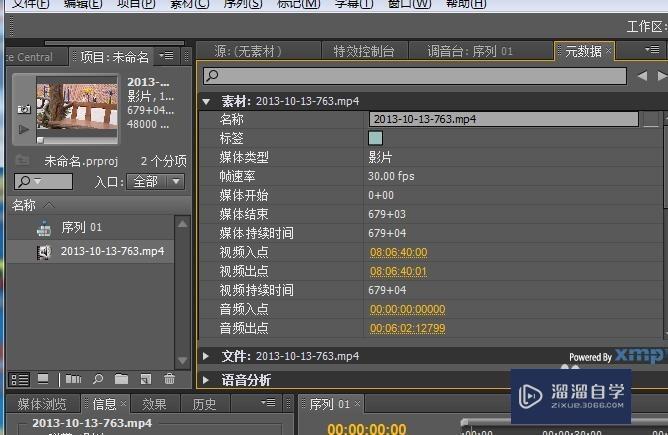Expand the 文件 metadata section
Screen dimensions: 668x435
pos(206,356)
